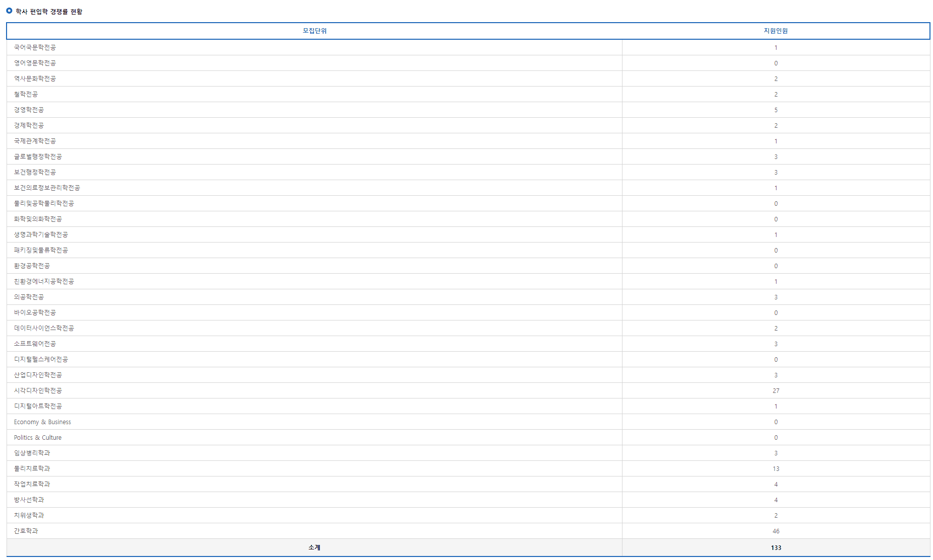Select the 방사선학과 row label

pos(29,500)
